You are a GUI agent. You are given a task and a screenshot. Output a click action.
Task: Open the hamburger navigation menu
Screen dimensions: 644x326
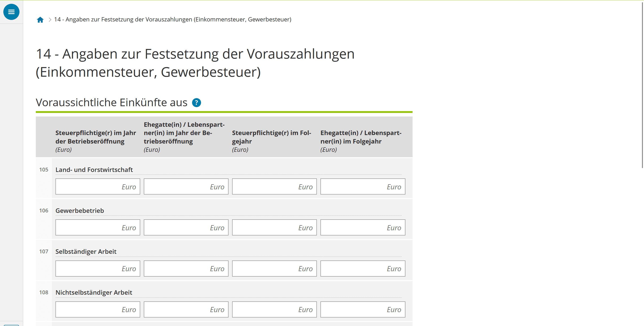[x=11, y=12]
